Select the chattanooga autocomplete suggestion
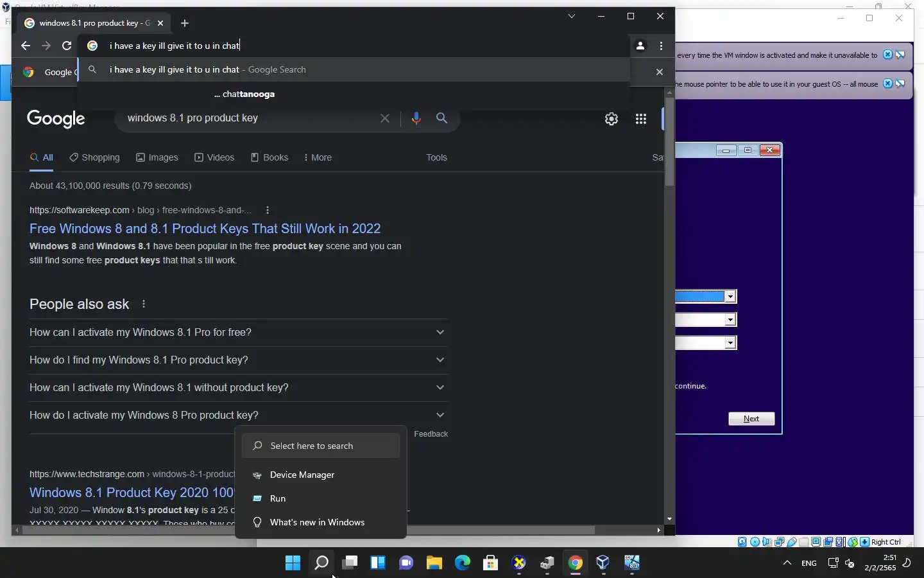 coord(354,94)
